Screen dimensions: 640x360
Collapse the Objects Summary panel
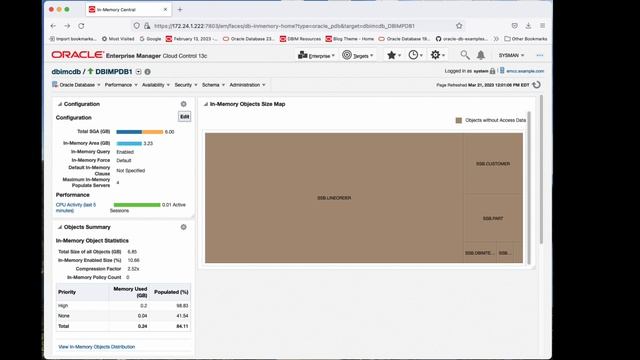[x=60, y=227]
